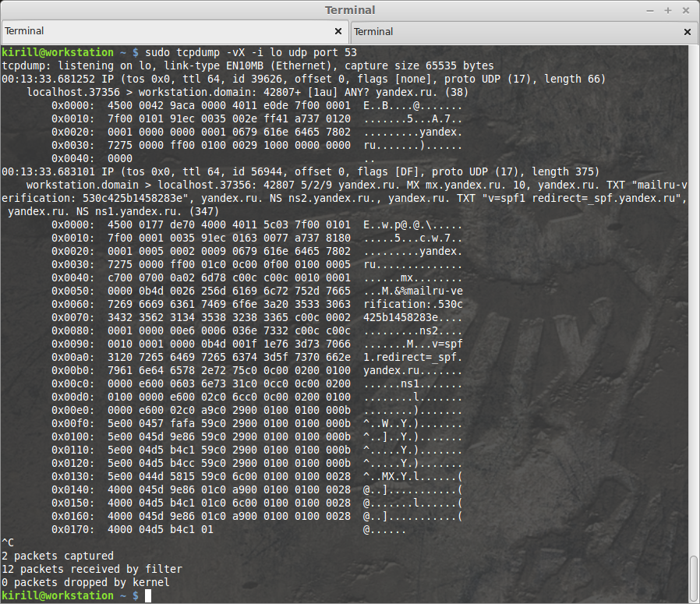Click the 'yandex.ru. NS ns1.yandex.ru. (347)' line

113,212
